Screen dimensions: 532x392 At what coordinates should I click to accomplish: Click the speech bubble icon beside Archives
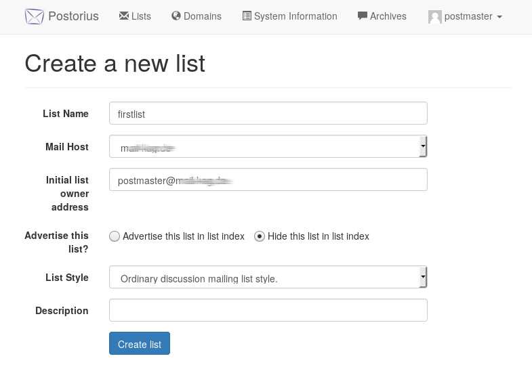click(362, 16)
